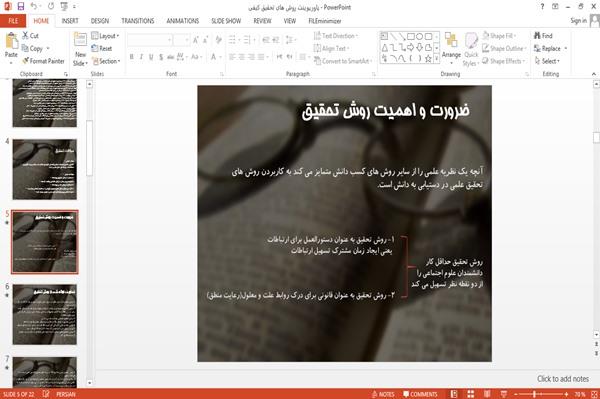The height and width of the screenshot is (399, 600).
Task: Select slide 6 thumbnail
Action: (45, 314)
